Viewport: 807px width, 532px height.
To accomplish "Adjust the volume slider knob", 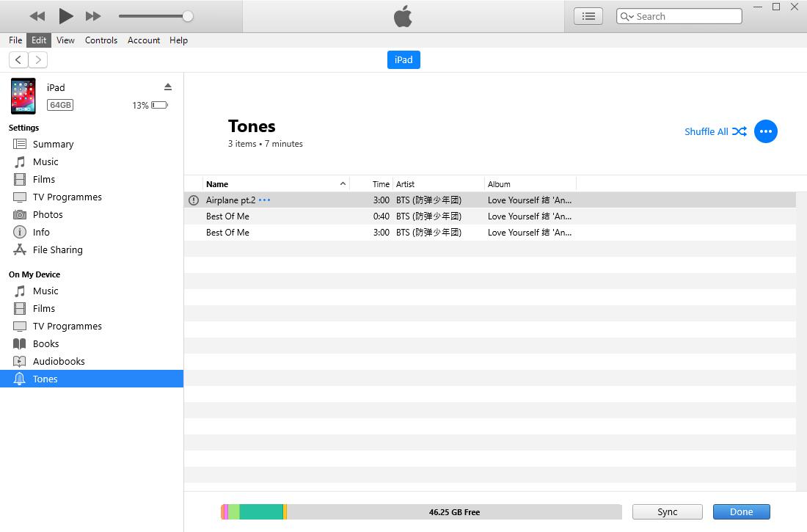I will click(188, 16).
